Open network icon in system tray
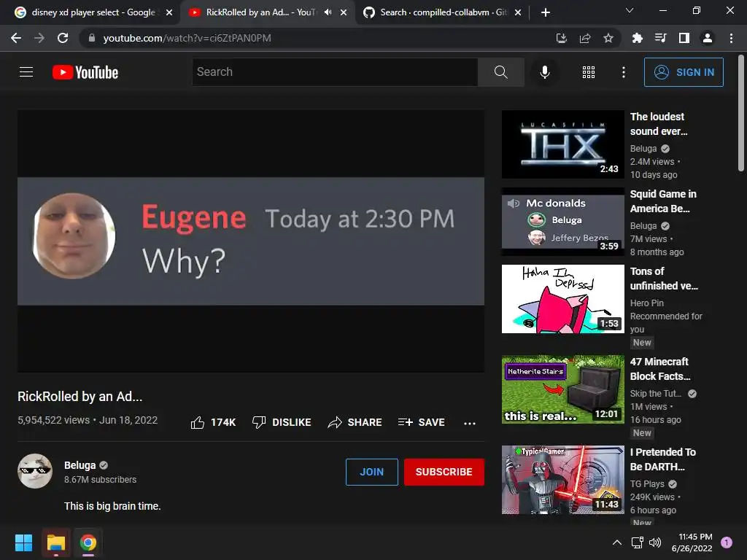 click(x=637, y=542)
